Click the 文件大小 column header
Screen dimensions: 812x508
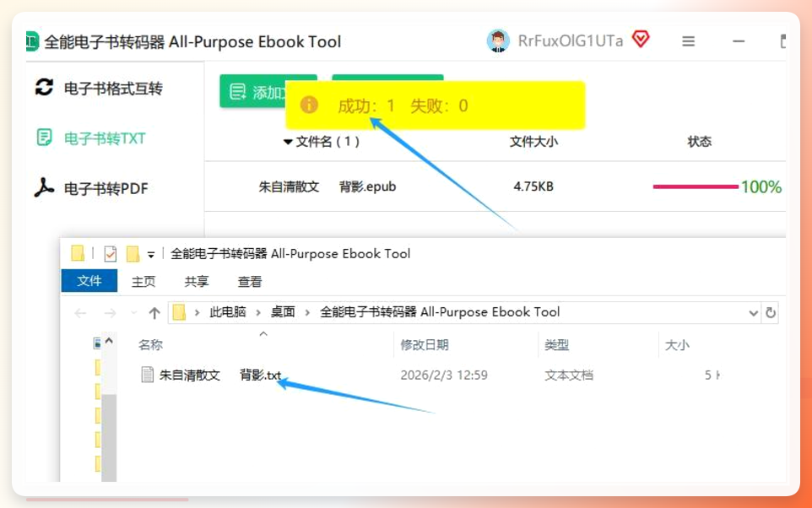coord(533,142)
